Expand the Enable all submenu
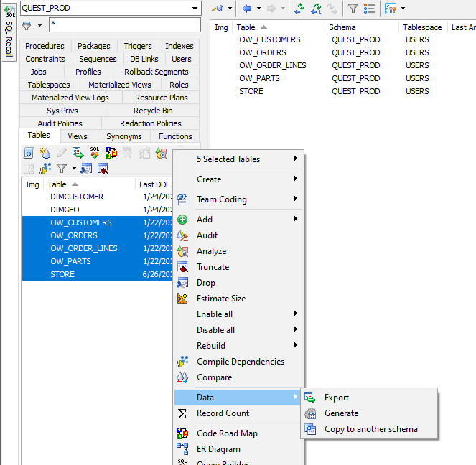476x465 pixels. (238, 314)
